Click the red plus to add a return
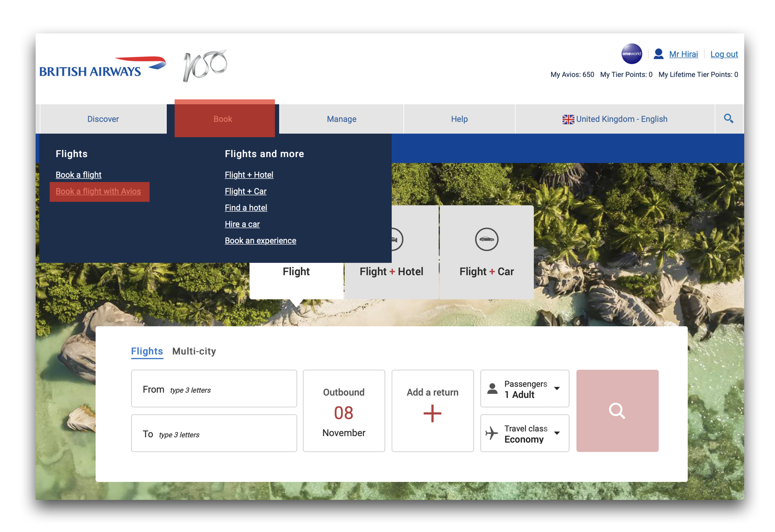This screenshot has width=775, height=532. (432, 414)
